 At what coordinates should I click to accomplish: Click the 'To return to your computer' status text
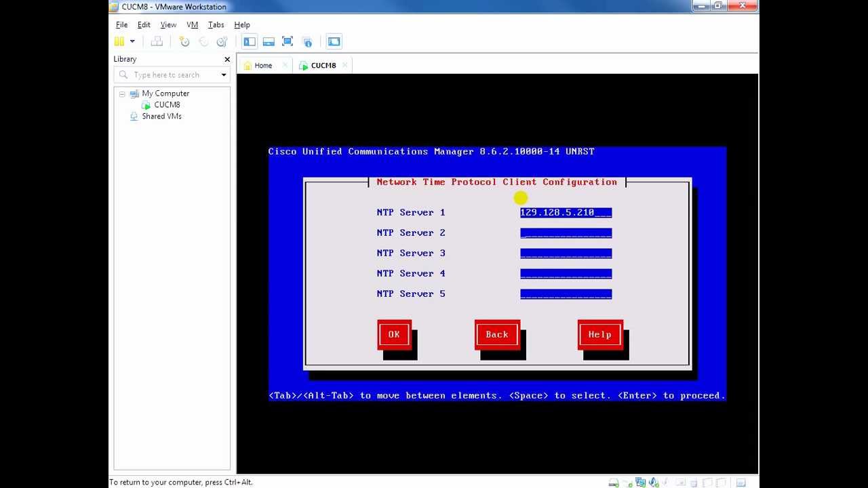point(181,482)
